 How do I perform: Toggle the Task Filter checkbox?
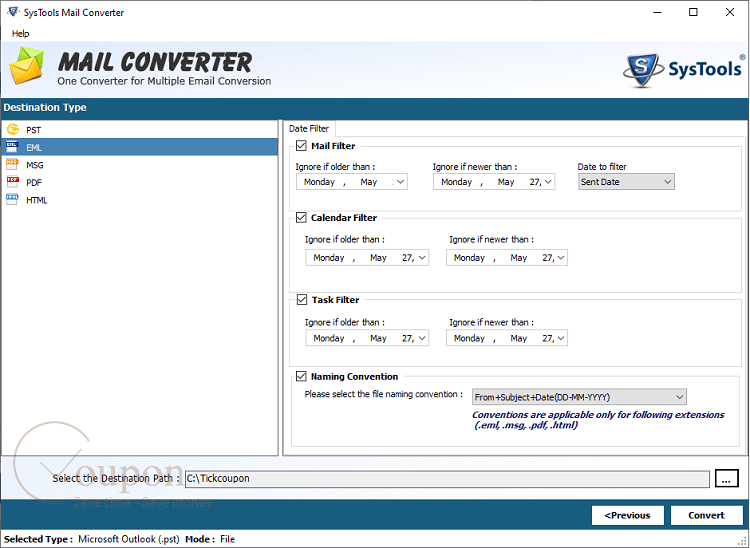pyautogui.click(x=301, y=300)
